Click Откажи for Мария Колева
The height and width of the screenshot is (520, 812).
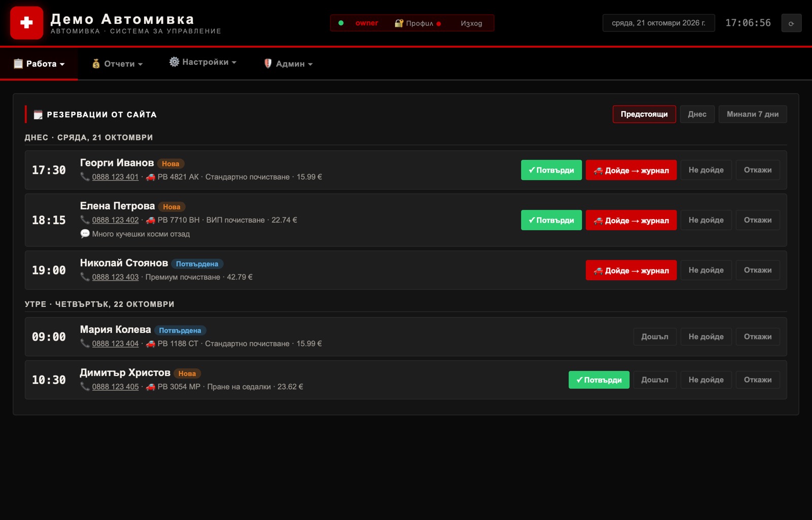click(758, 336)
